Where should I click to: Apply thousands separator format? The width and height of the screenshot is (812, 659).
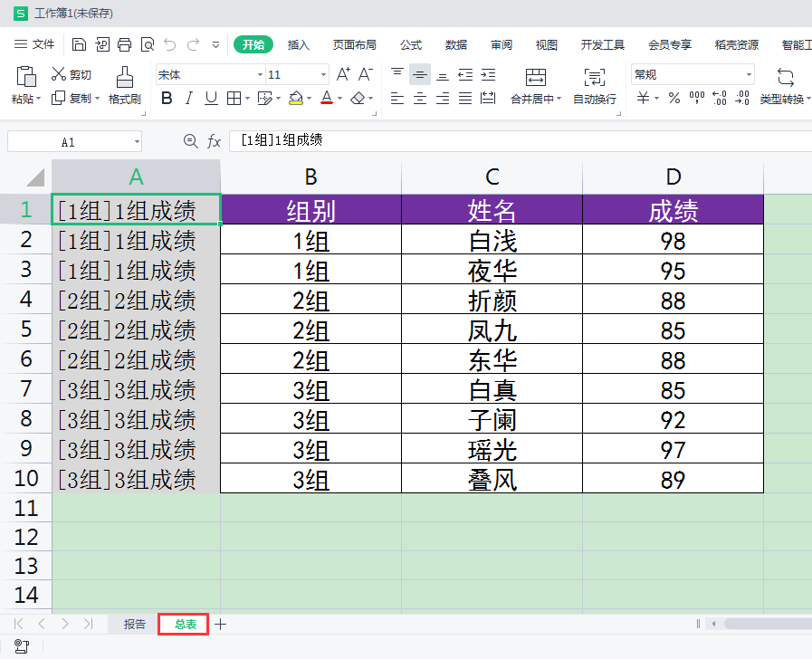coord(697,98)
